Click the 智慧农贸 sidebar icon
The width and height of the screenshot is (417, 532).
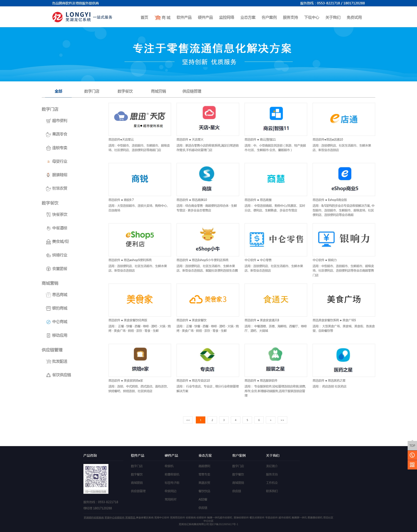point(48,189)
